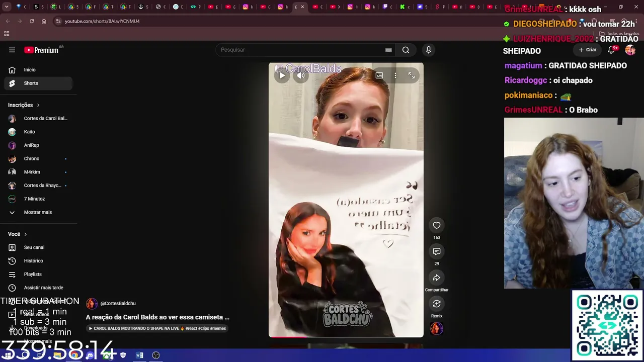
Task: Seek using the Short's red progress bar
Action: coord(346,337)
